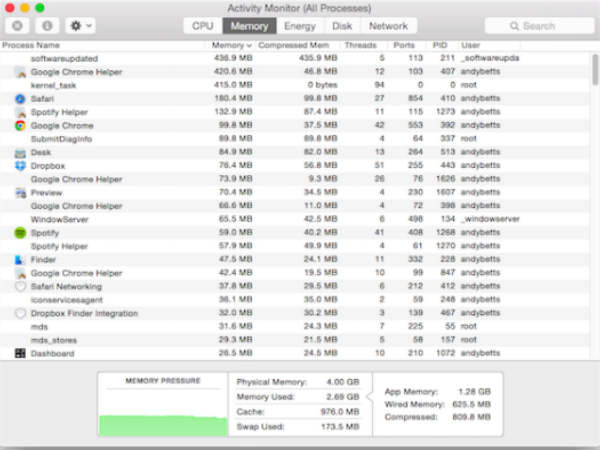Toggle Memory column sort order arrow
This screenshot has width=600, height=450.
click(x=249, y=46)
